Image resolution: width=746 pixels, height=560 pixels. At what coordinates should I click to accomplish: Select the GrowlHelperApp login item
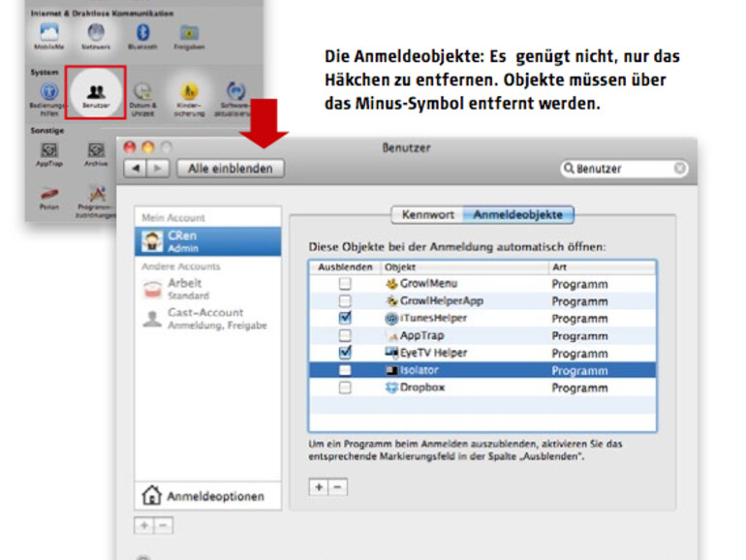coord(482,301)
